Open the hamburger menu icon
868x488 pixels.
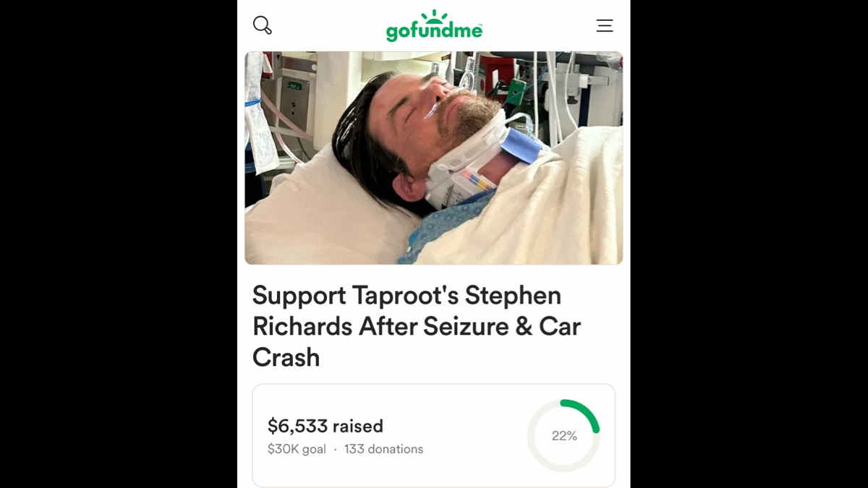pos(605,25)
